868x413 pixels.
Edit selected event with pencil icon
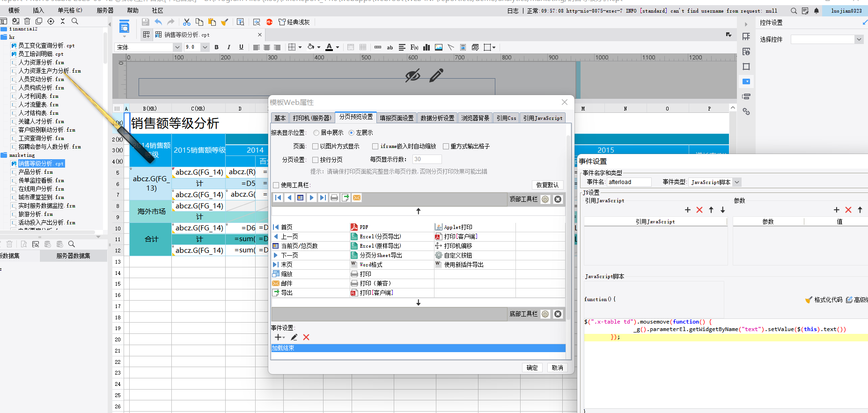coord(294,337)
